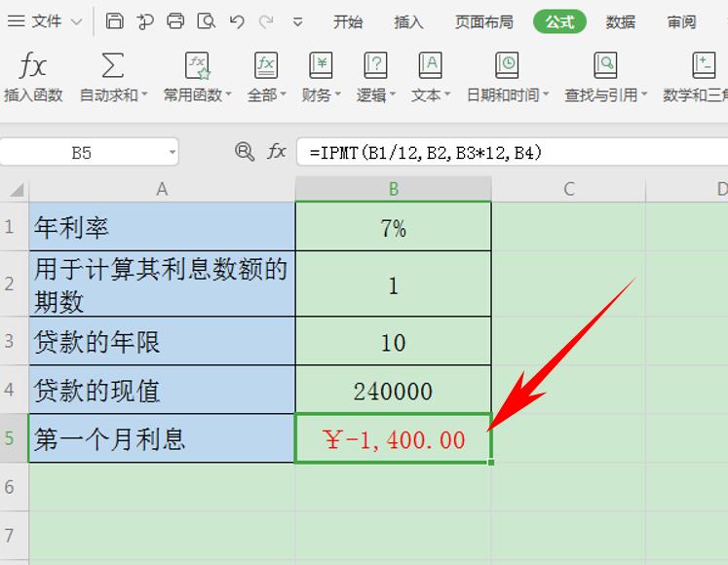Viewport: 728px width, 565px height.
Task: Click the Undo arrow
Action: tap(237, 21)
